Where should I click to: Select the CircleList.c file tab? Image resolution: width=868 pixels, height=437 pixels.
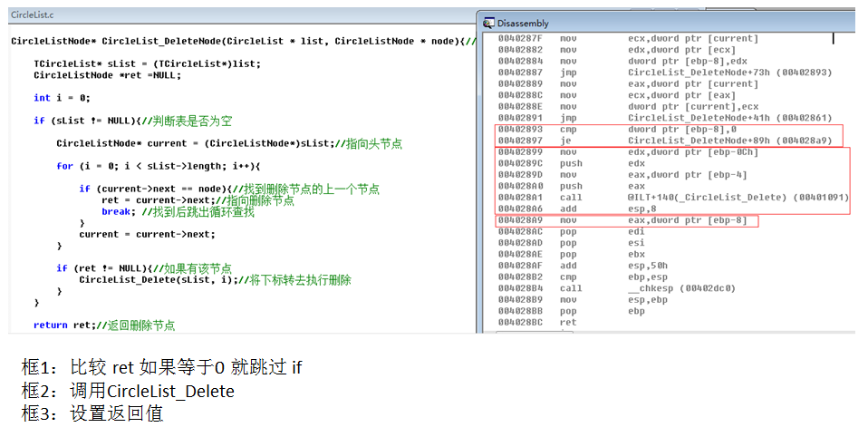(x=33, y=15)
